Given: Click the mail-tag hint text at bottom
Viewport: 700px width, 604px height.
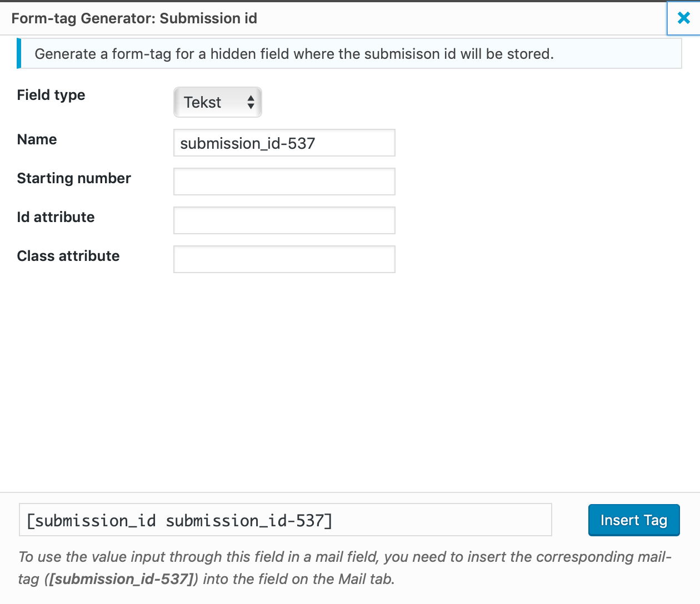Looking at the screenshot, I should 344,567.
